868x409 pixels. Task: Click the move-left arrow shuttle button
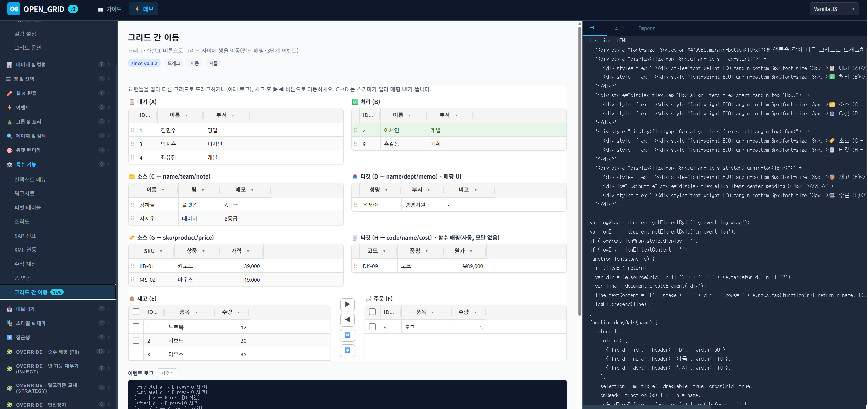pos(347,320)
